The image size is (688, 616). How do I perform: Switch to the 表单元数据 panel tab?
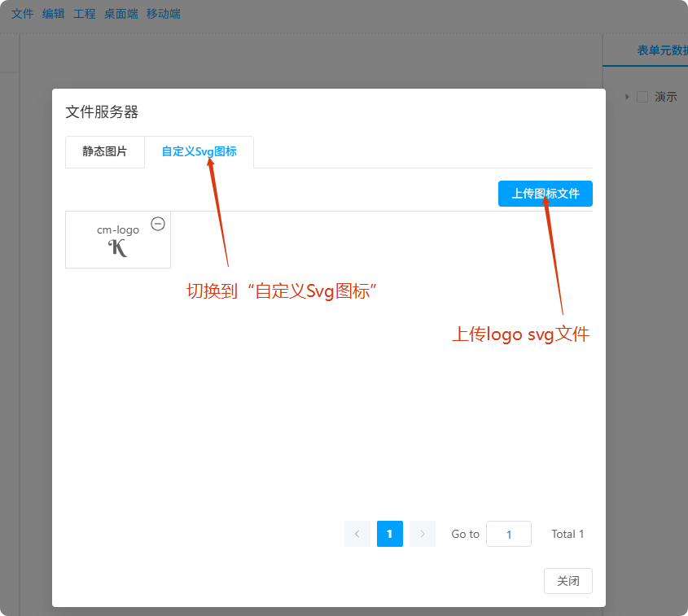tap(661, 50)
